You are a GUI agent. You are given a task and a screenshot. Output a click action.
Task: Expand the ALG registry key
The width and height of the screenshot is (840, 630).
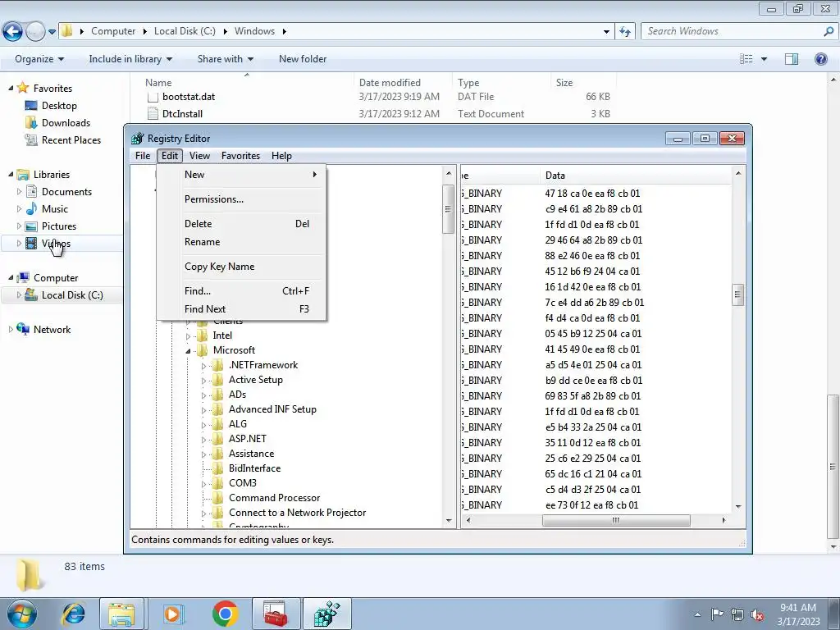pyautogui.click(x=203, y=425)
